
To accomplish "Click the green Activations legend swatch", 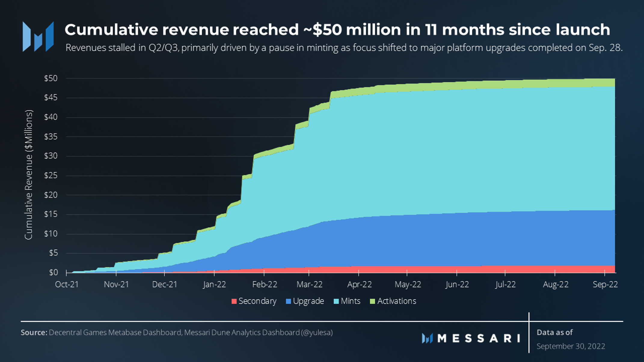I will tap(373, 301).
